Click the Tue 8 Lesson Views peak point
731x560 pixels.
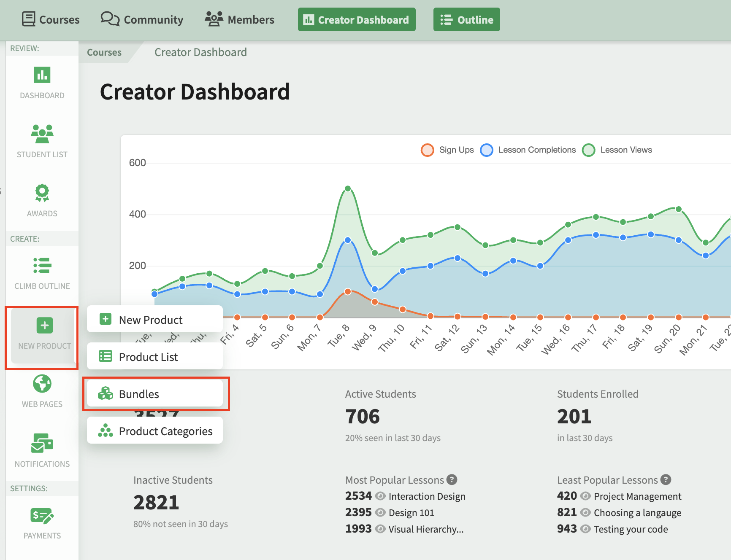(x=348, y=188)
